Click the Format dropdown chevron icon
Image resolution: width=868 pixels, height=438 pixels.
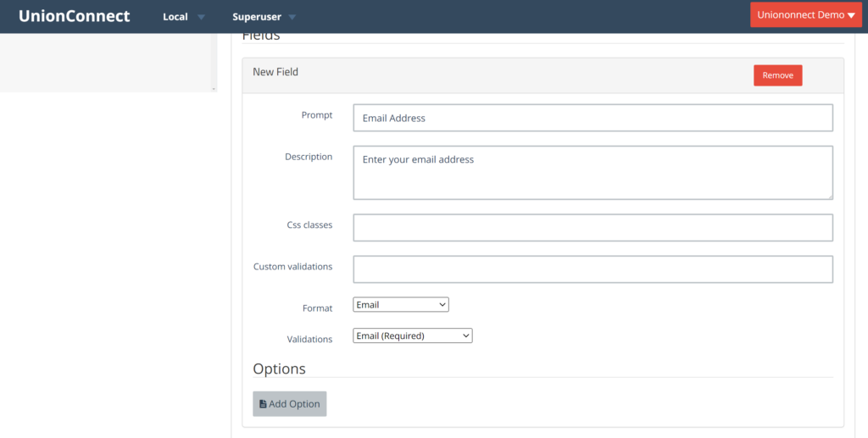442,305
